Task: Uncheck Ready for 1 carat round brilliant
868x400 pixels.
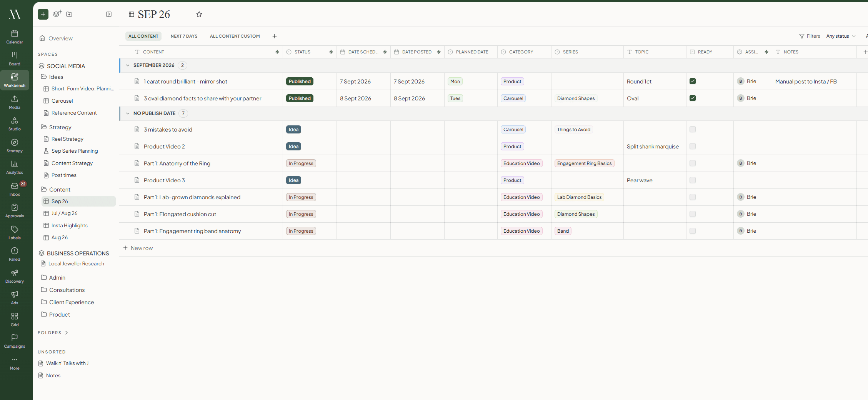Action: tap(693, 81)
